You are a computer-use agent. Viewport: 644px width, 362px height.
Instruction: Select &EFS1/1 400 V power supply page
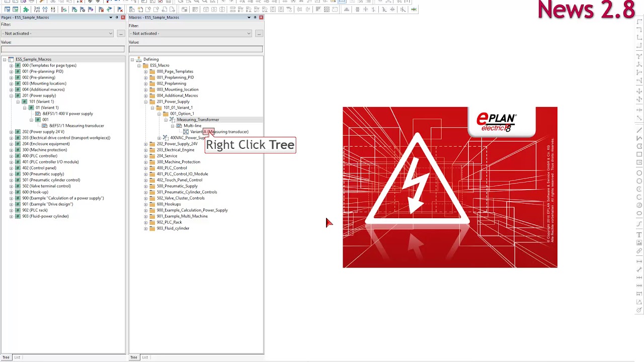68,114
